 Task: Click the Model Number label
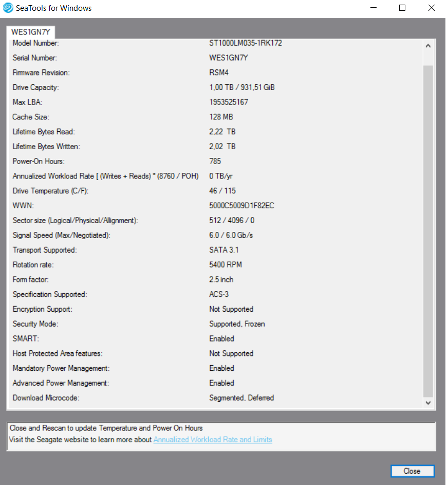tap(35, 43)
